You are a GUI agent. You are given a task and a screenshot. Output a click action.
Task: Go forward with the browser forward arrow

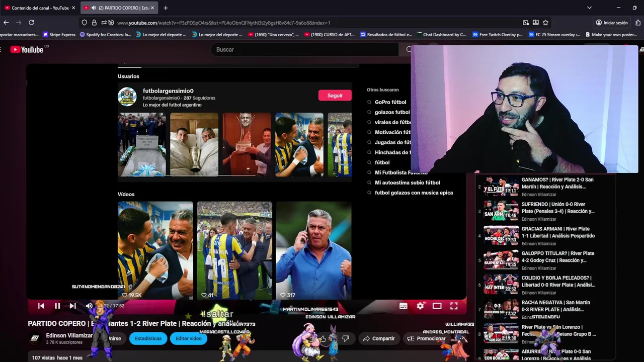click(x=19, y=23)
